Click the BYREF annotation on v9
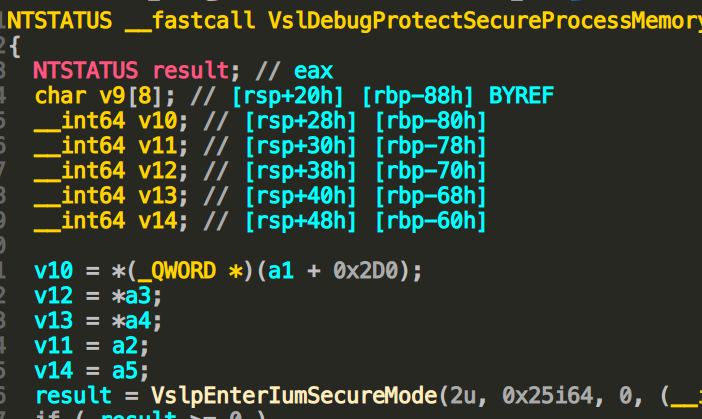Image resolution: width=702 pixels, height=419 pixels. tap(522, 95)
